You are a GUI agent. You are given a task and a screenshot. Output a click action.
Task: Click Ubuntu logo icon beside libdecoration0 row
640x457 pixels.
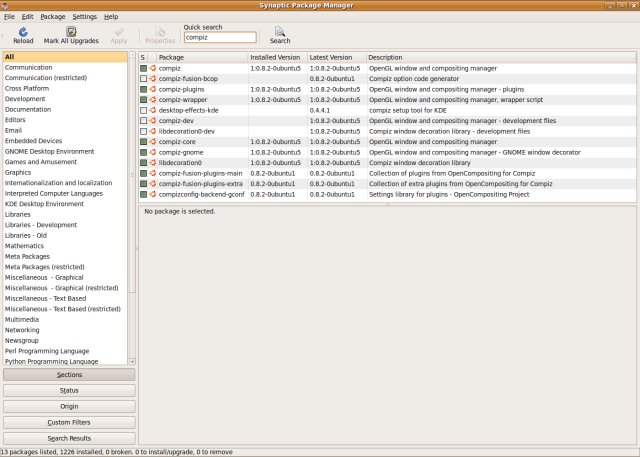click(x=153, y=163)
